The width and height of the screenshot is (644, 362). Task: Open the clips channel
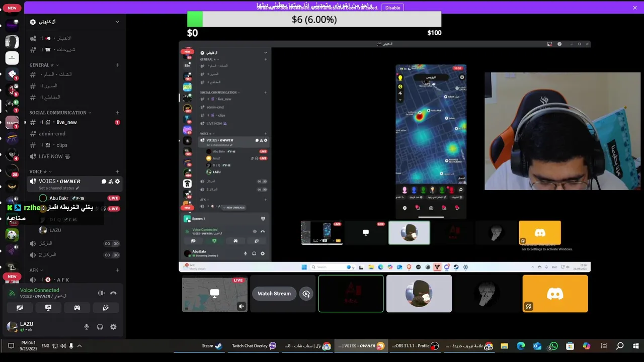(74, 145)
